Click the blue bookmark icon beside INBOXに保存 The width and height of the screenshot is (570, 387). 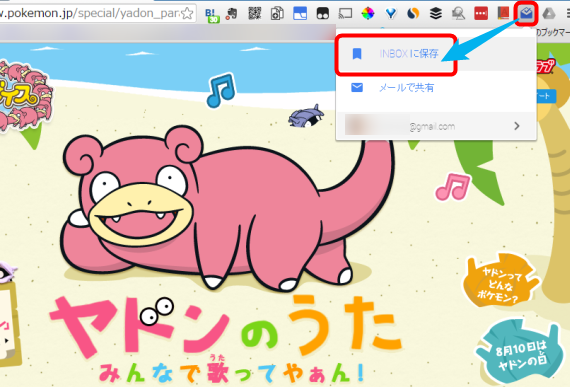pyautogui.click(x=357, y=54)
